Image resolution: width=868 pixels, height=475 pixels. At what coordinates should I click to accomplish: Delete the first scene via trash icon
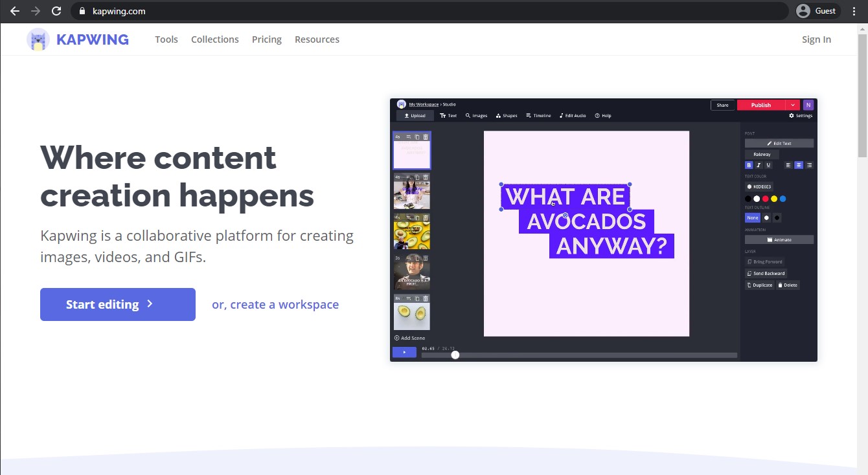(x=426, y=137)
